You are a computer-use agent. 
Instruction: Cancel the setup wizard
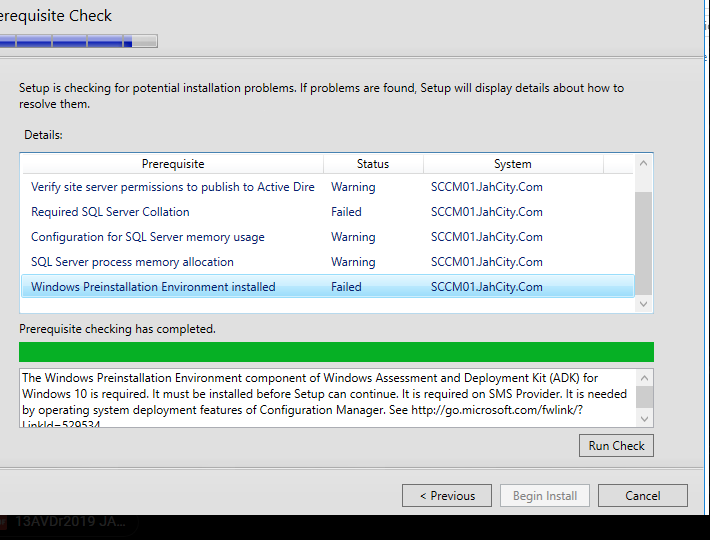pyautogui.click(x=643, y=496)
